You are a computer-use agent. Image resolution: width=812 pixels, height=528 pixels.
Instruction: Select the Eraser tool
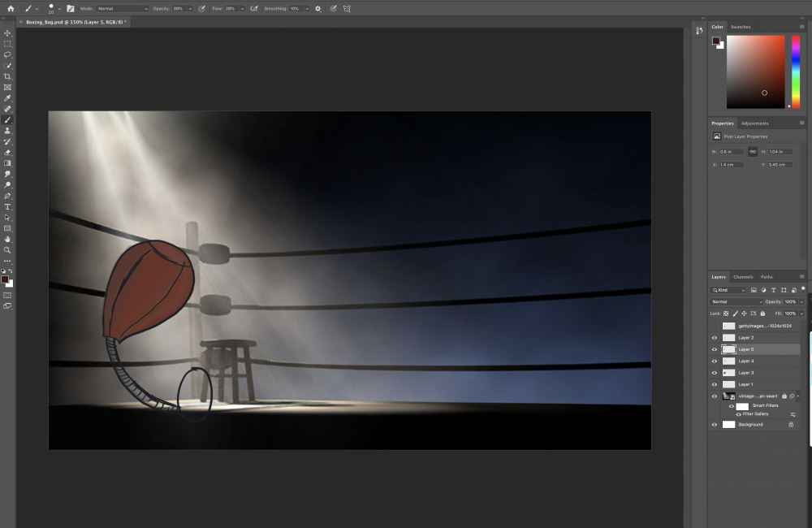[x=7, y=152]
